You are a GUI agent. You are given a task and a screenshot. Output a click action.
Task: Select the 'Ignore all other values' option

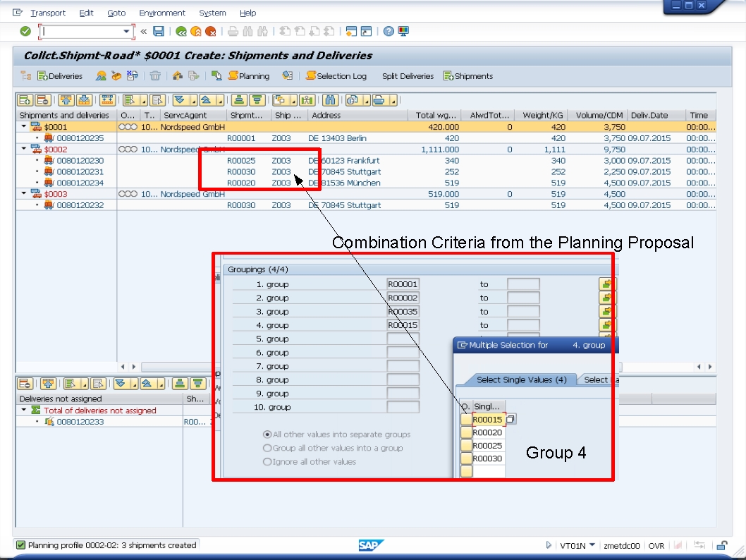[269, 461]
